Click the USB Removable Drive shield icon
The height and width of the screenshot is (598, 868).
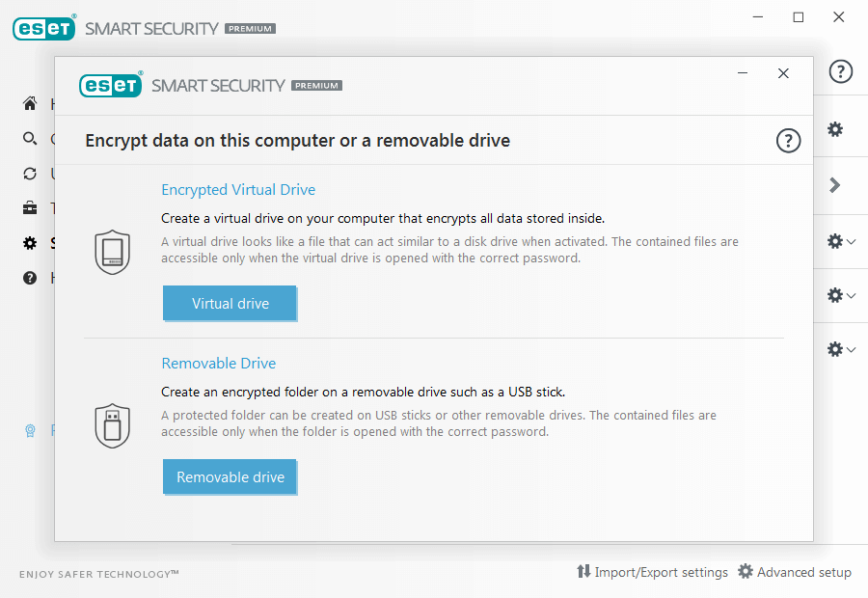[x=112, y=424]
